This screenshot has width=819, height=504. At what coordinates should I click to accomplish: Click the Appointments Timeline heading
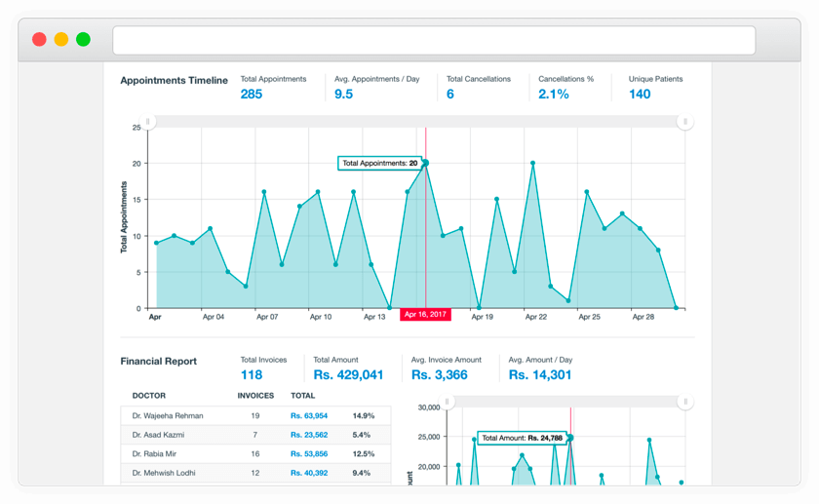pyautogui.click(x=174, y=81)
